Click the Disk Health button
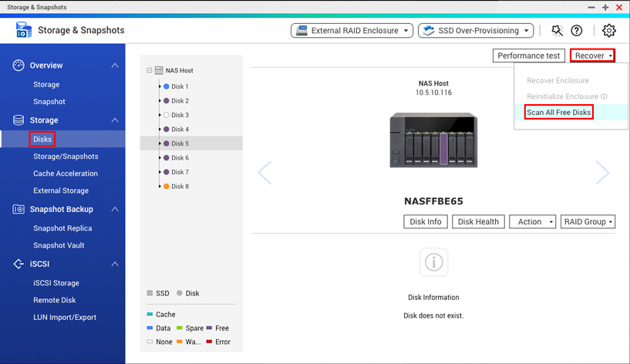The height and width of the screenshot is (364, 630). pyautogui.click(x=478, y=222)
